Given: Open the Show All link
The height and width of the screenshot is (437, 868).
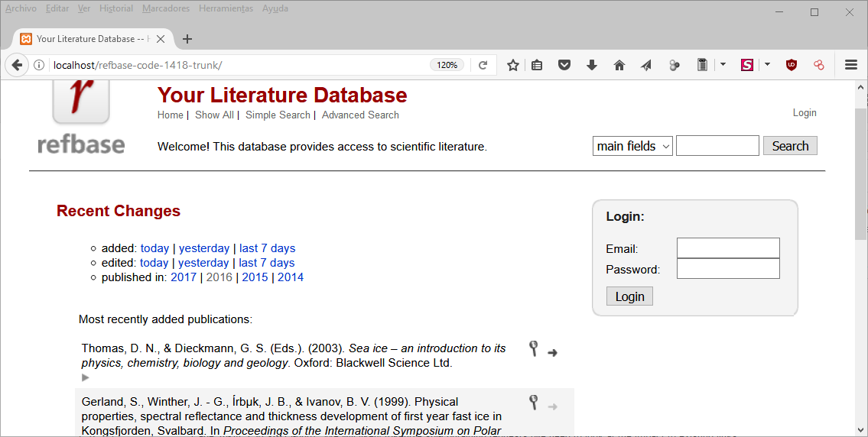Looking at the screenshot, I should point(214,115).
